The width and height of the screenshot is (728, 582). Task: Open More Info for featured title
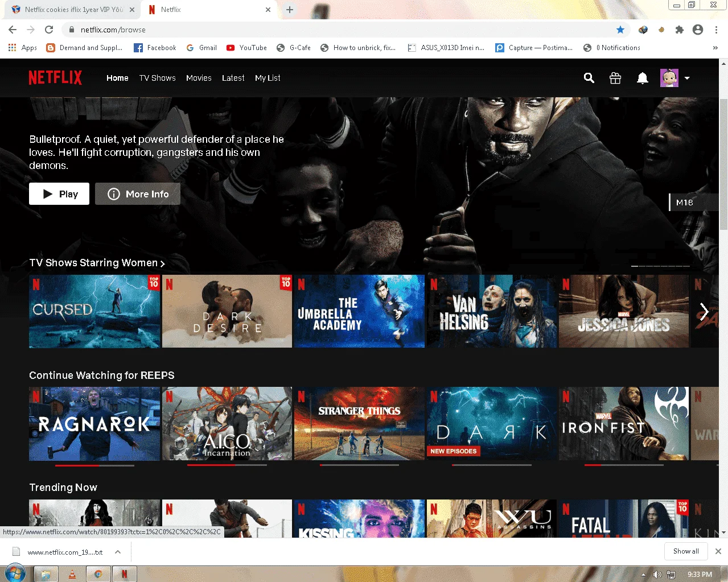pyautogui.click(x=138, y=194)
